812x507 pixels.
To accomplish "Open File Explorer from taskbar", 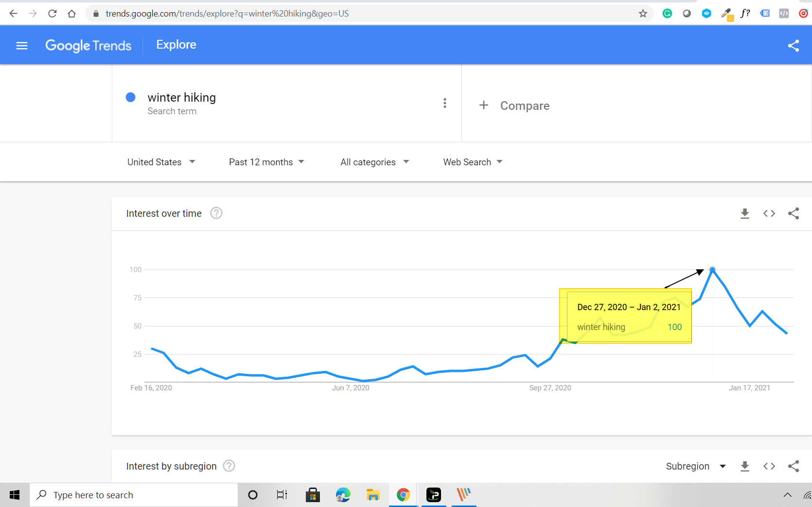I will [373, 495].
